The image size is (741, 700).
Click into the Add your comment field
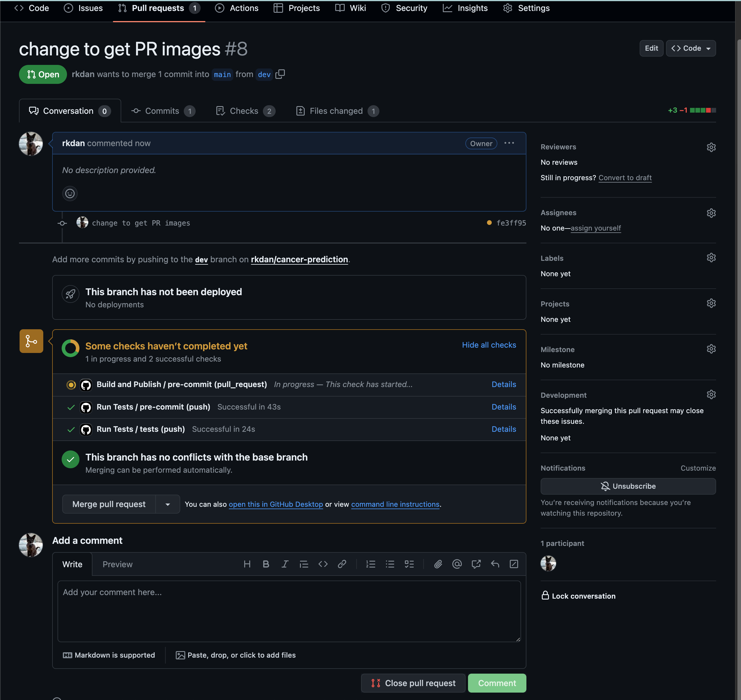pyautogui.click(x=289, y=611)
